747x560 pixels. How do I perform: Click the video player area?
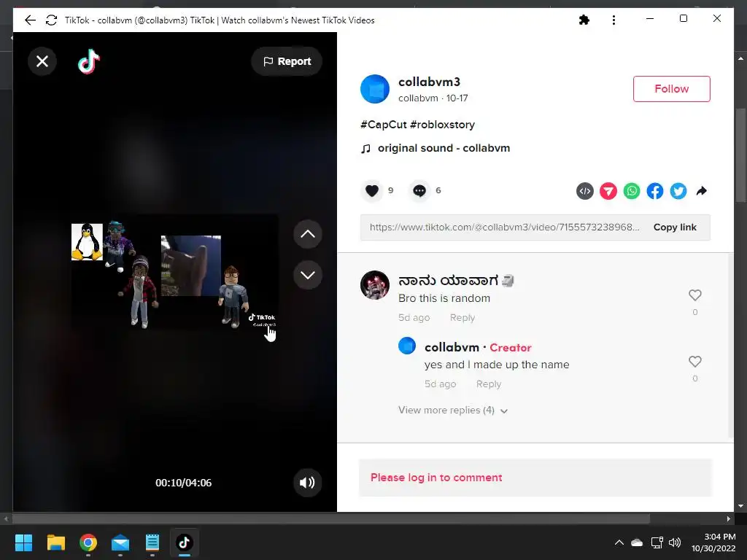click(x=174, y=271)
